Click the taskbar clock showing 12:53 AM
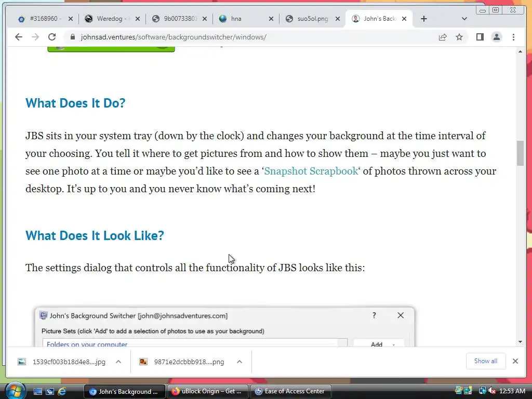 [x=512, y=391]
